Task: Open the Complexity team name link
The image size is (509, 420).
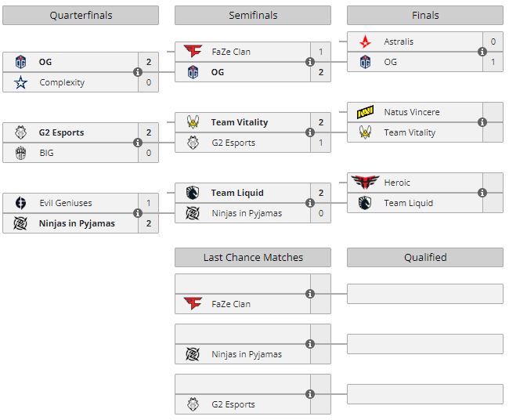Action: pos(62,82)
